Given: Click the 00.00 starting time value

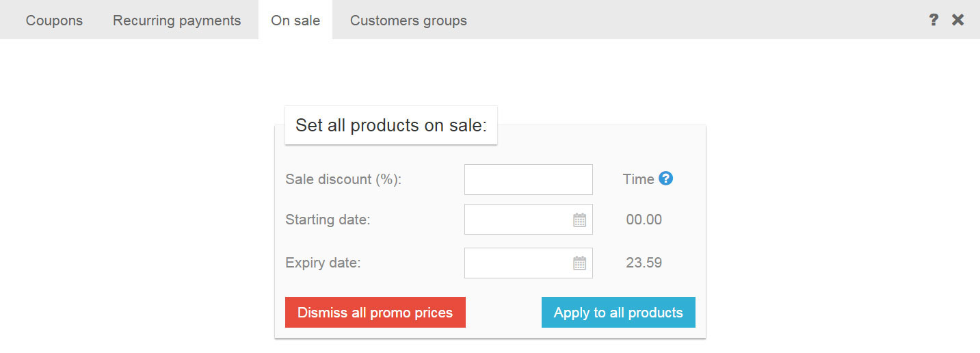Looking at the screenshot, I should point(644,220).
